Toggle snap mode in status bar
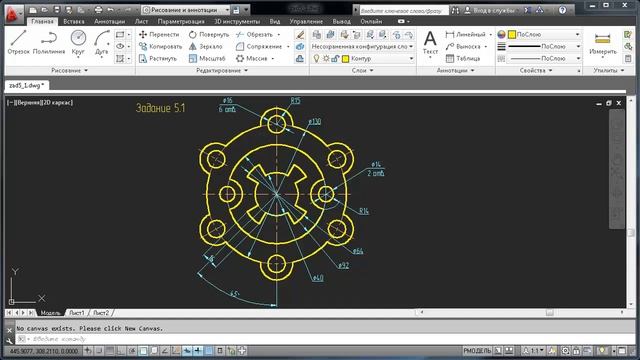Image resolution: width=640 pixels, height=360 pixels. pyautogui.click(x=99, y=351)
